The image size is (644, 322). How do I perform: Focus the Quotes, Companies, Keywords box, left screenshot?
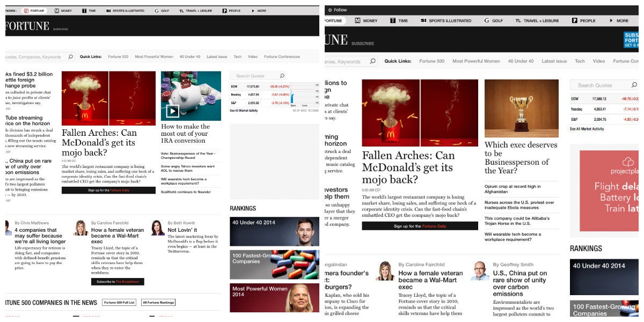pos(40,56)
